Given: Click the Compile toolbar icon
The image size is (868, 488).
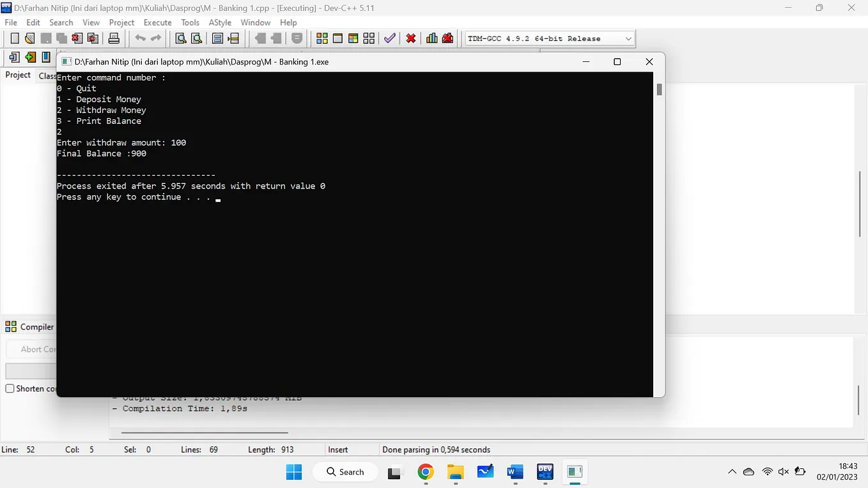Looking at the screenshot, I should pos(322,38).
